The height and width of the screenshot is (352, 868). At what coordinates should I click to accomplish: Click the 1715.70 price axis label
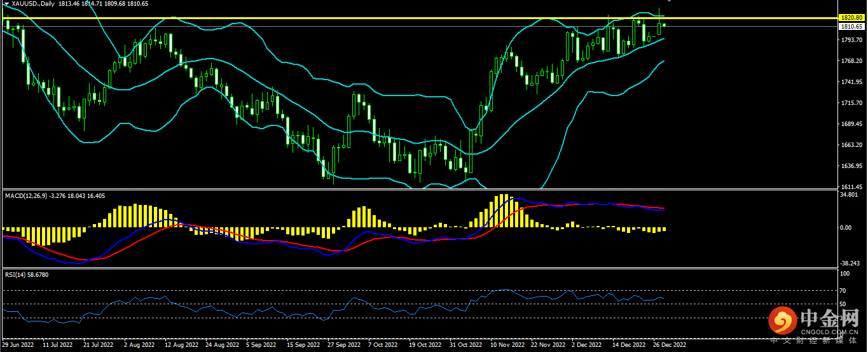(x=851, y=103)
